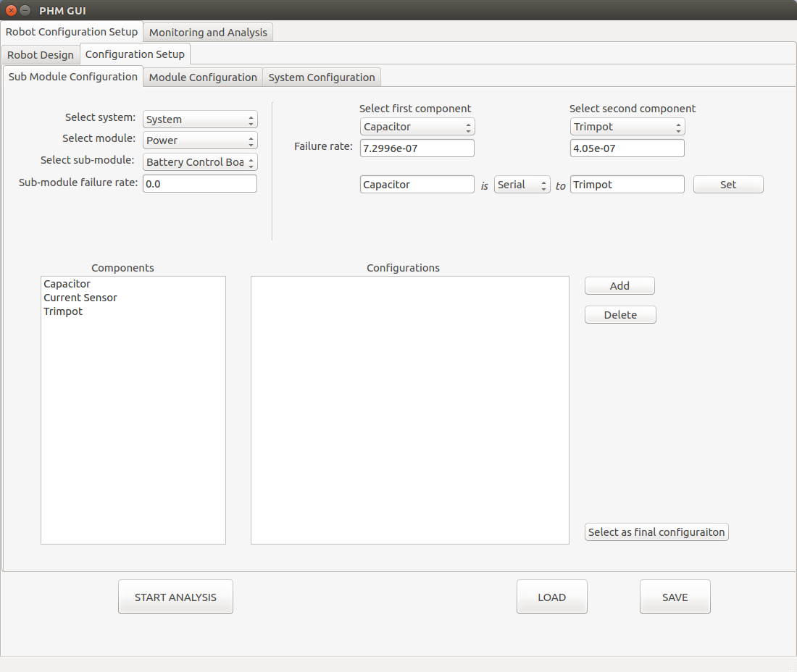Click the Sub-module failure rate field

[200, 184]
